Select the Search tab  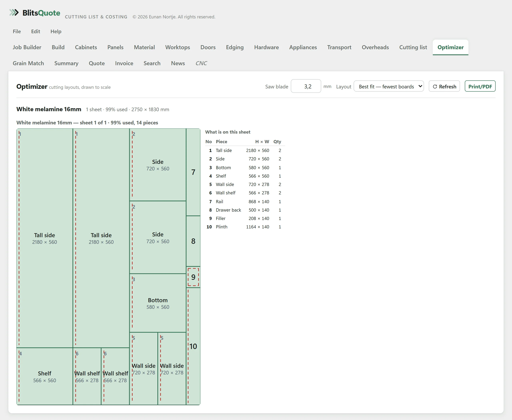(x=152, y=63)
